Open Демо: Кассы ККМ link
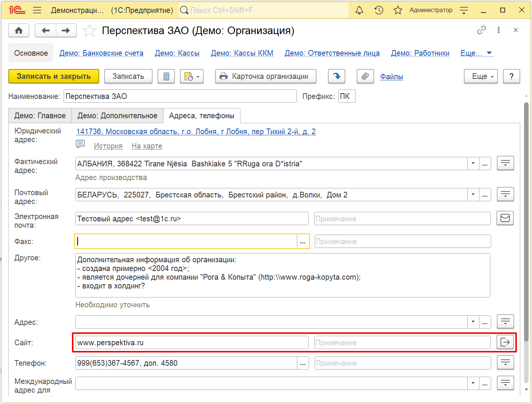 pyautogui.click(x=242, y=53)
